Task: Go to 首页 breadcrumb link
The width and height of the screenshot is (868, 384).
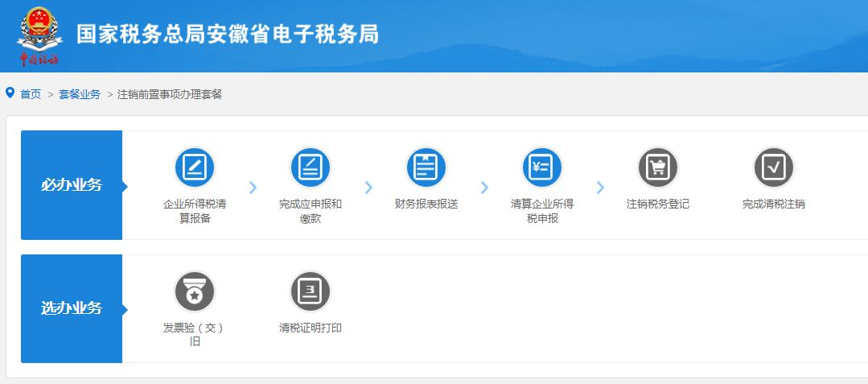Action: click(31, 94)
